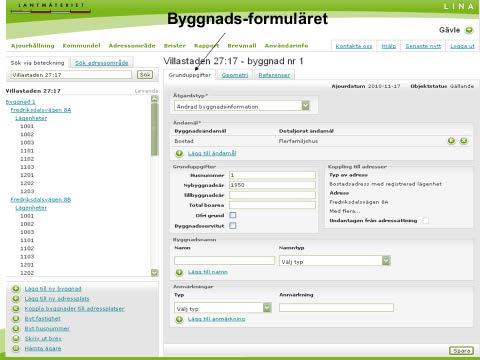Click the tree list scroll-down arrow
This screenshot has height=360, width=480.
click(155, 273)
